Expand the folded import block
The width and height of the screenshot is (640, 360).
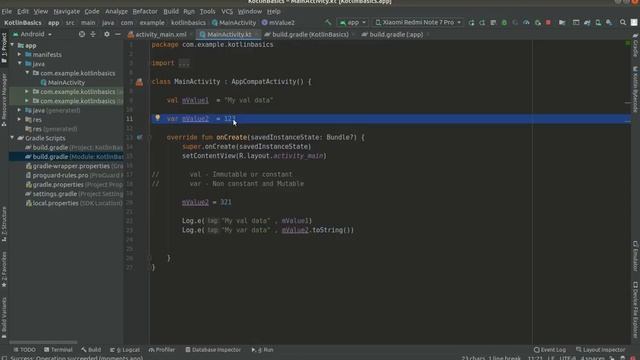(x=184, y=63)
